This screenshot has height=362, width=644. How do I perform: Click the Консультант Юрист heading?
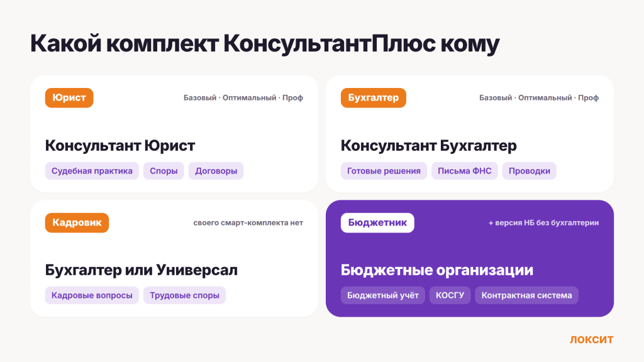[120, 145]
